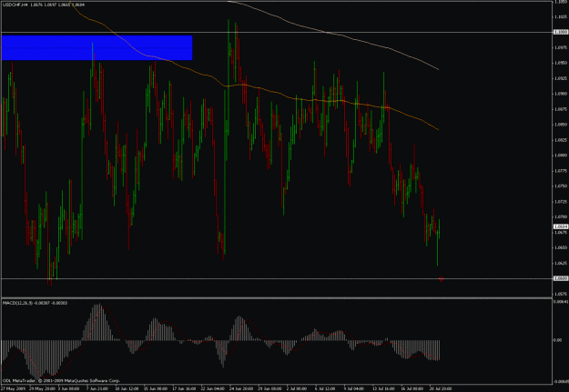This screenshot has height=392, width=569.
Task: Click the 20 Jul 20:00 time label
Action: pyautogui.click(x=441, y=388)
